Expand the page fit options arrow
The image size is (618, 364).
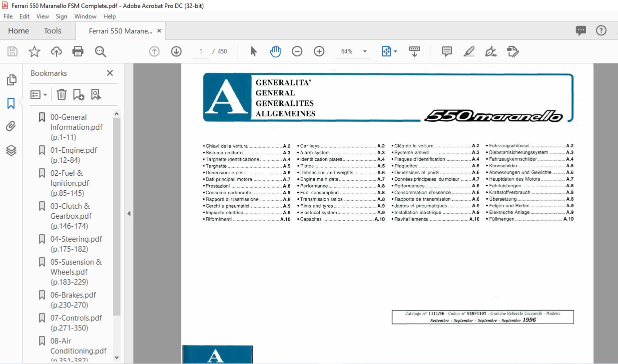pyautogui.click(x=396, y=51)
